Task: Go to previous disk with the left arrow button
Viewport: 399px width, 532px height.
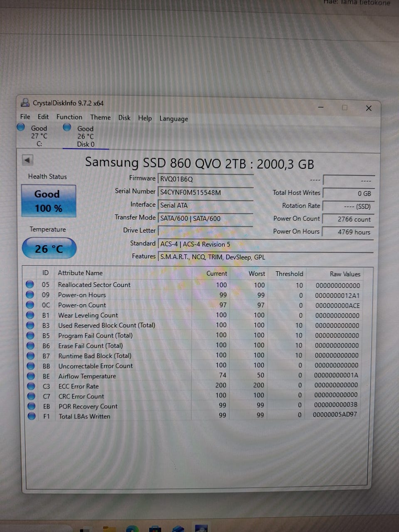Action: 27,160
